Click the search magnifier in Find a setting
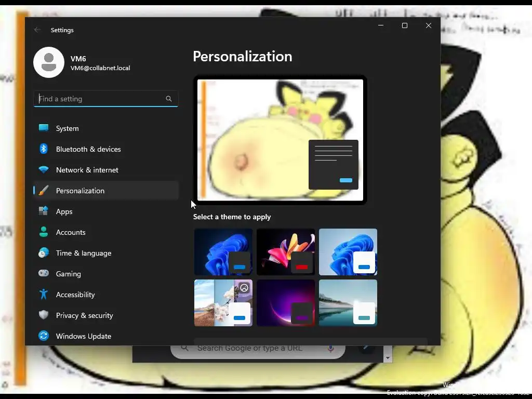This screenshot has width=532, height=399. (x=169, y=99)
